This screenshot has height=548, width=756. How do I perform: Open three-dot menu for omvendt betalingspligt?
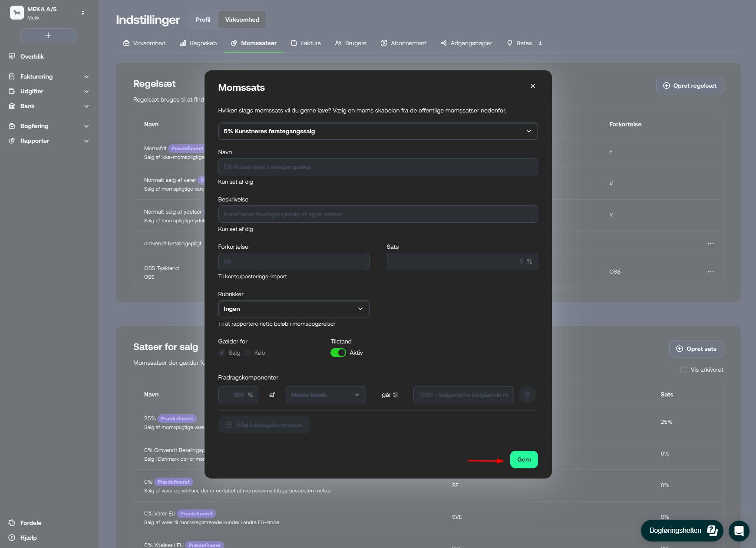tap(710, 244)
